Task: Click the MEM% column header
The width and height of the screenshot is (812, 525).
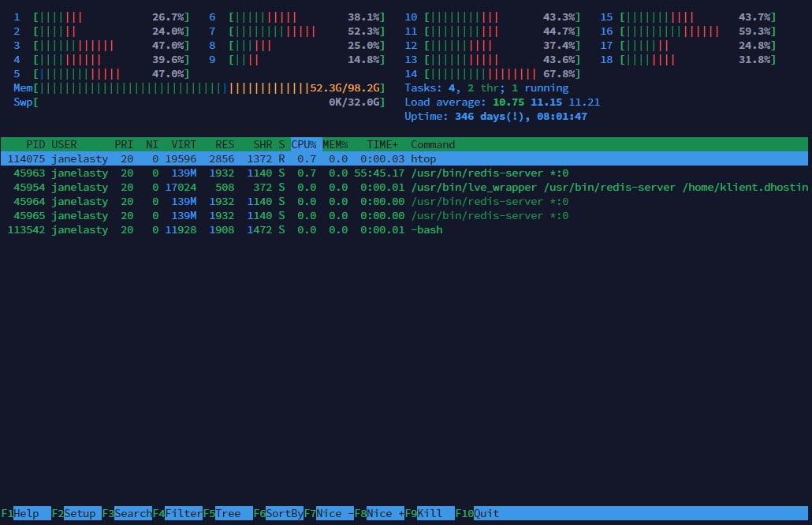Action: click(x=335, y=144)
